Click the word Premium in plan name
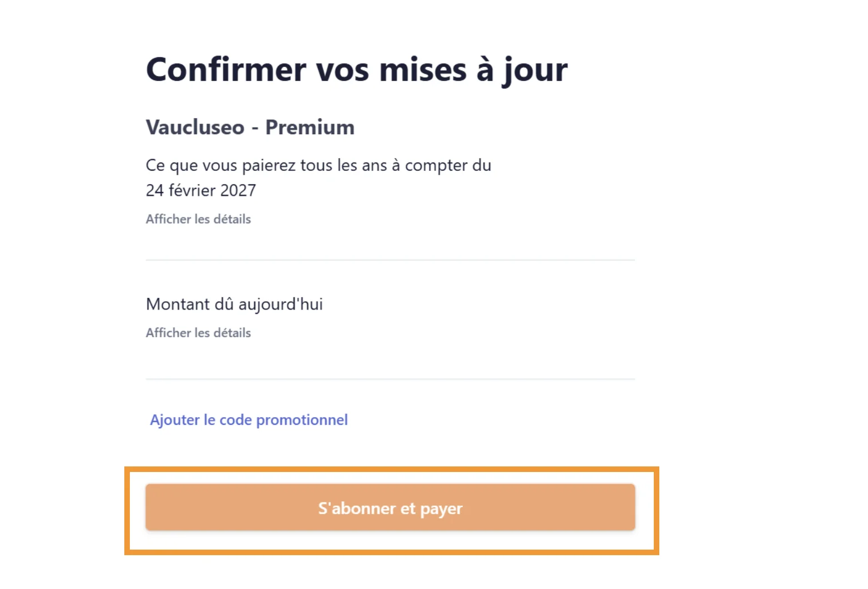 pyautogui.click(x=310, y=127)
